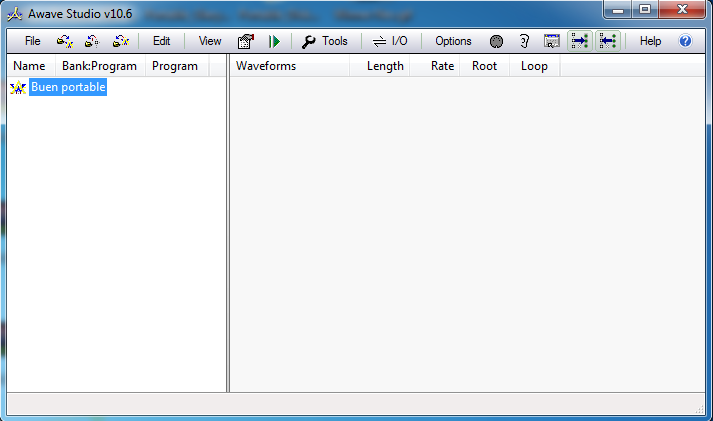Open the Help menu
Image resolution: width=713 pixels, height=421 pixels.
[650, 41]
